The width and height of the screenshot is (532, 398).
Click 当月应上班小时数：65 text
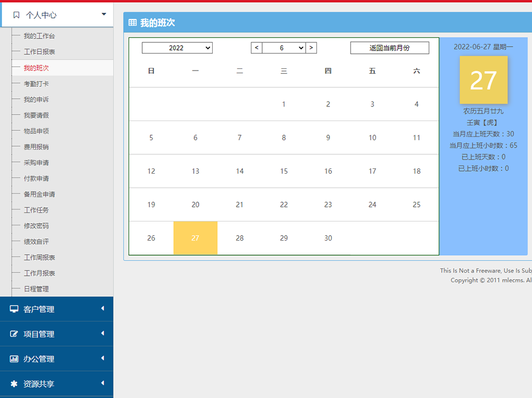click(484, 146)
